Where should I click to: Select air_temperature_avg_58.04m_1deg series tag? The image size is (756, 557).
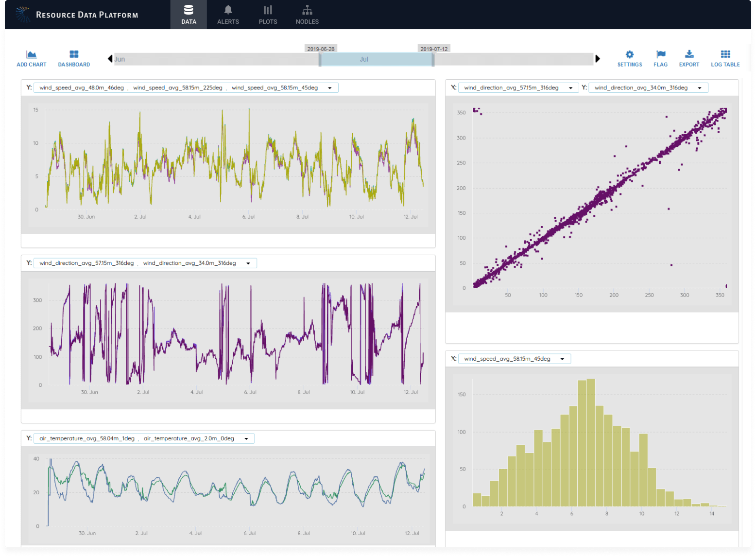87,439
